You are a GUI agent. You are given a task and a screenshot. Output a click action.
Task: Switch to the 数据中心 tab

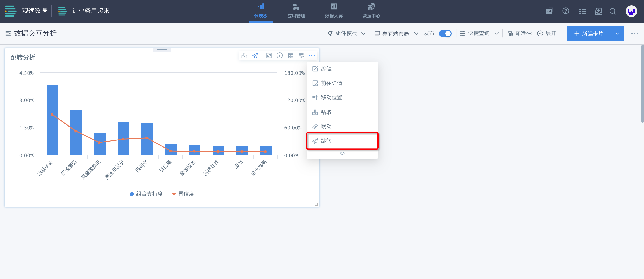371,11
